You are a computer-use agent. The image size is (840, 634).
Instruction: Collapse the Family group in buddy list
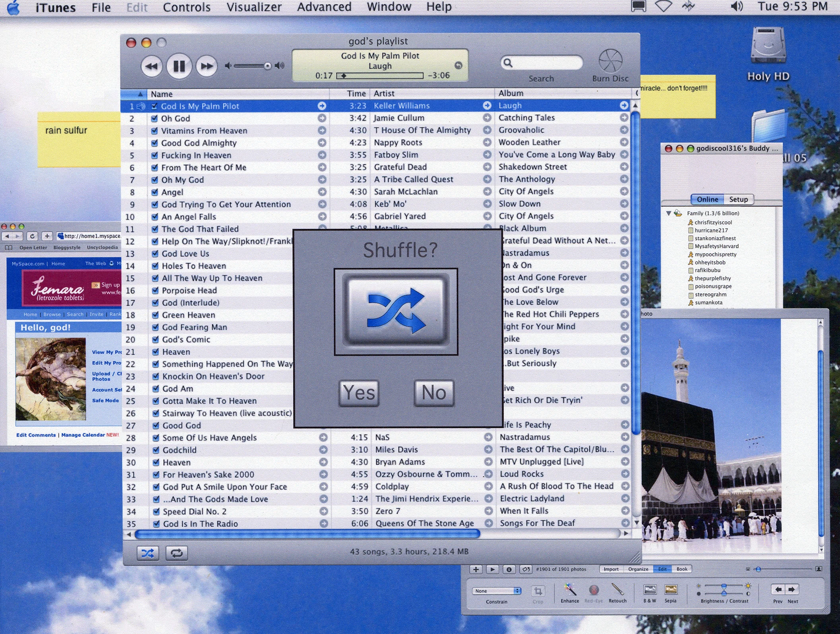[669, 214]
